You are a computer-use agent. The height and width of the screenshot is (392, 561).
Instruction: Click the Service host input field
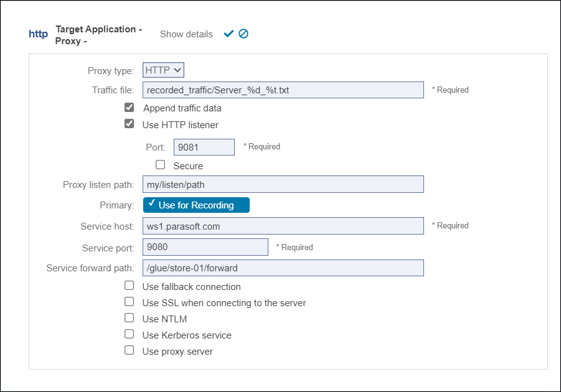click(283, 226)
